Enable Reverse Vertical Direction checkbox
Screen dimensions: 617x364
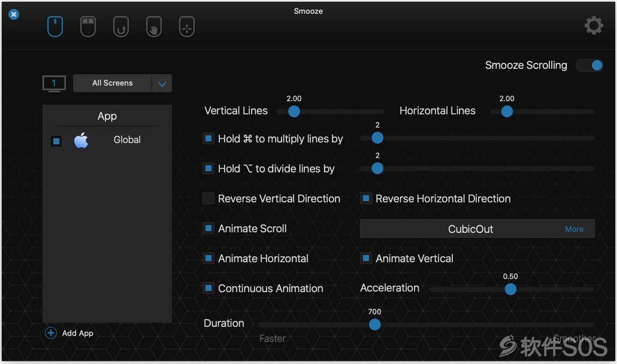click(x=208, y=198)
